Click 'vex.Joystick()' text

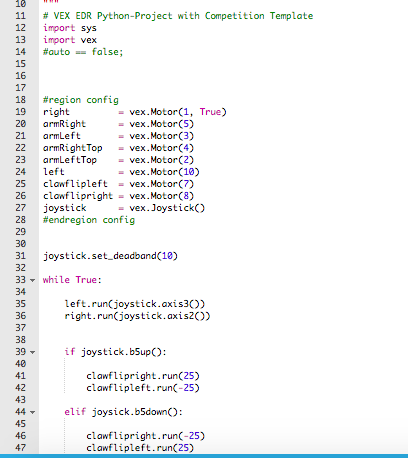click(167, 208)
